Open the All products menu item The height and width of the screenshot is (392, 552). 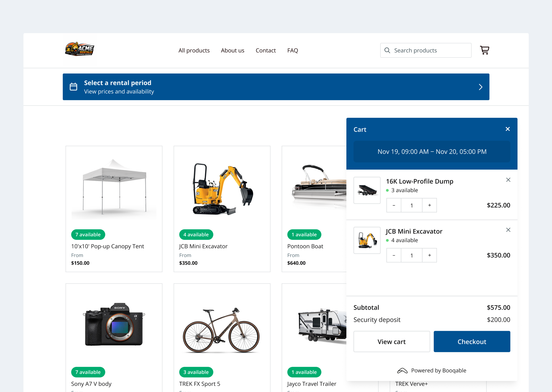194,50
